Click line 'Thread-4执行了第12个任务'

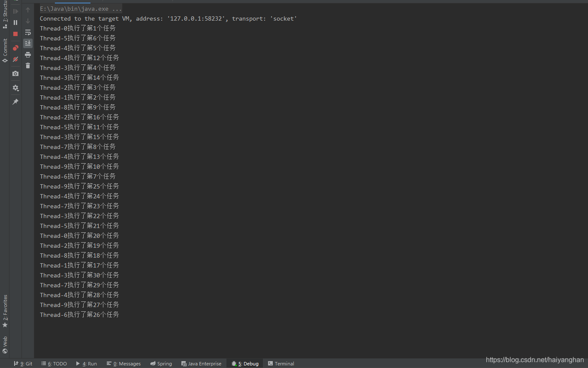[x=79, y=58]
